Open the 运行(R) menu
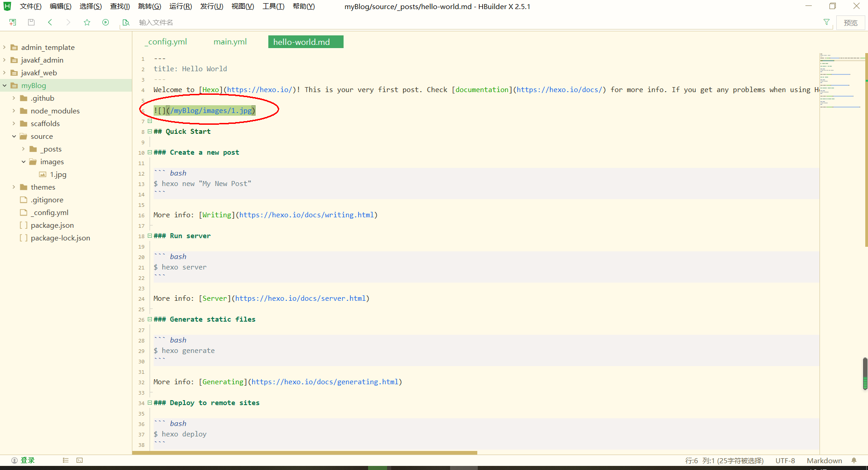Viewport: 868px width, 470px height. click(181, 6)
